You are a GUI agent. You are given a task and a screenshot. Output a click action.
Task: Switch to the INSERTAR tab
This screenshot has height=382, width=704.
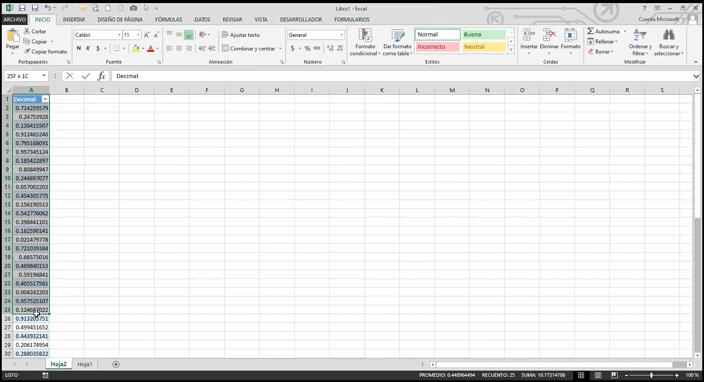point(74,20)
